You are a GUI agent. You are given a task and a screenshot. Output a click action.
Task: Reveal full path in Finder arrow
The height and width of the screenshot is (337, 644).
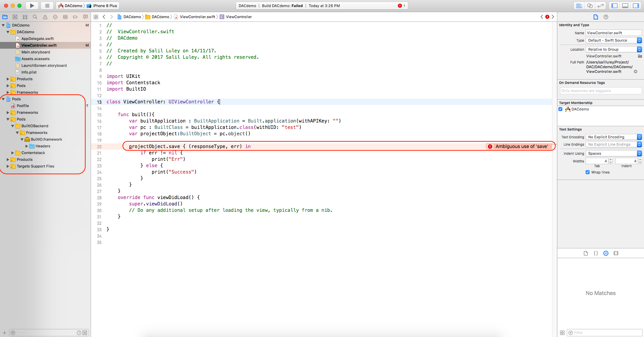[636, 71]
